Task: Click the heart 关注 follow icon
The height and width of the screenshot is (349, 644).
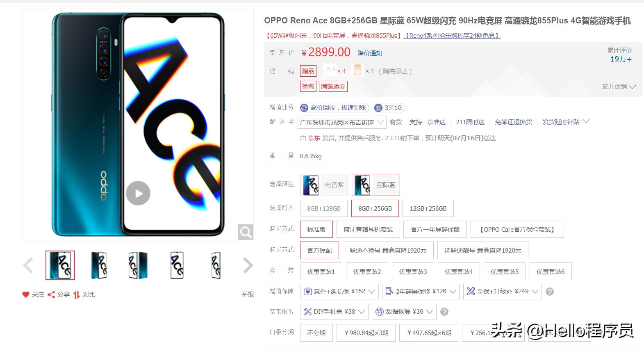Action: (26, 294)
